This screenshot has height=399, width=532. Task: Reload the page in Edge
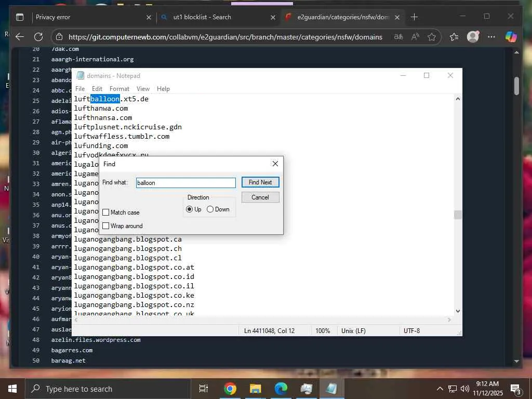pyautogui.click(x=38, y=37)
